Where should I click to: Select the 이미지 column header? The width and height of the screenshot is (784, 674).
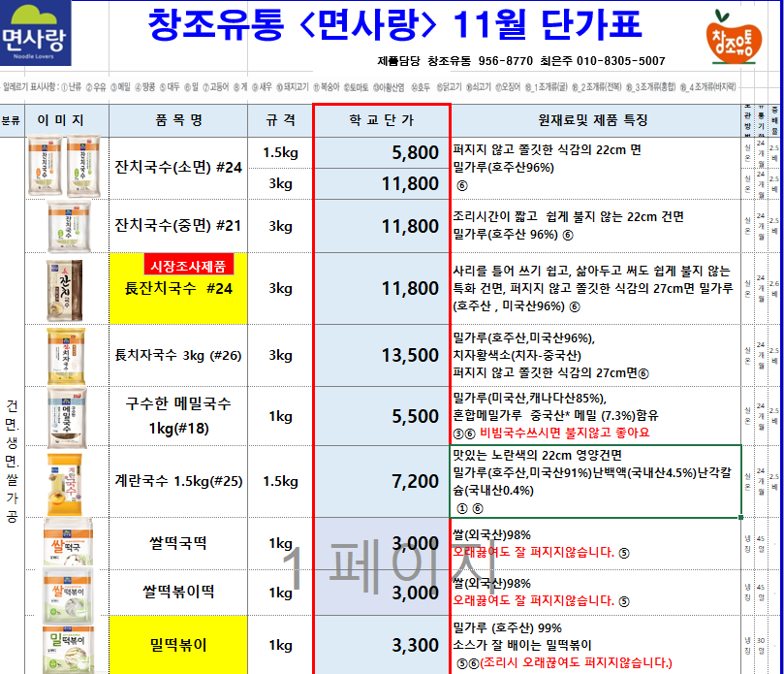[67, 120]
